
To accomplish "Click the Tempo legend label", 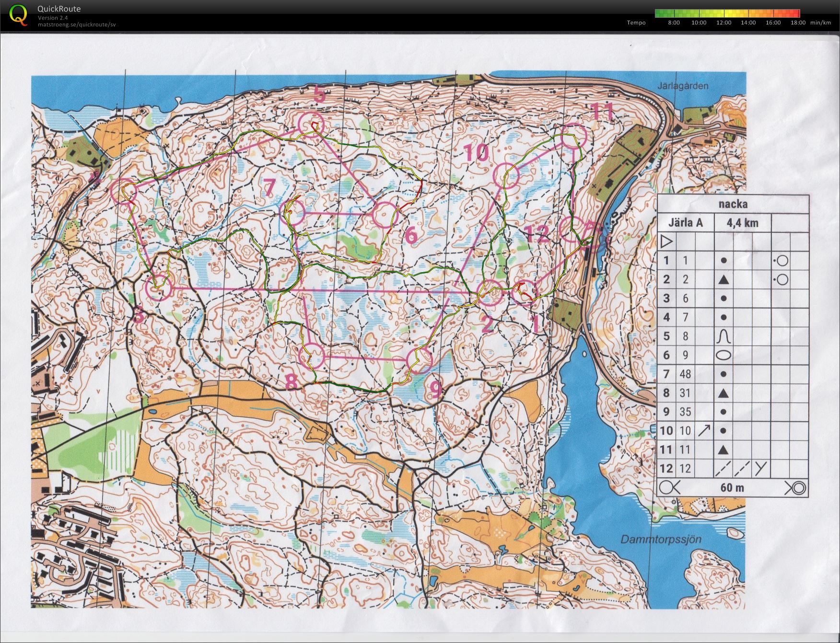I will pos(636,23).
